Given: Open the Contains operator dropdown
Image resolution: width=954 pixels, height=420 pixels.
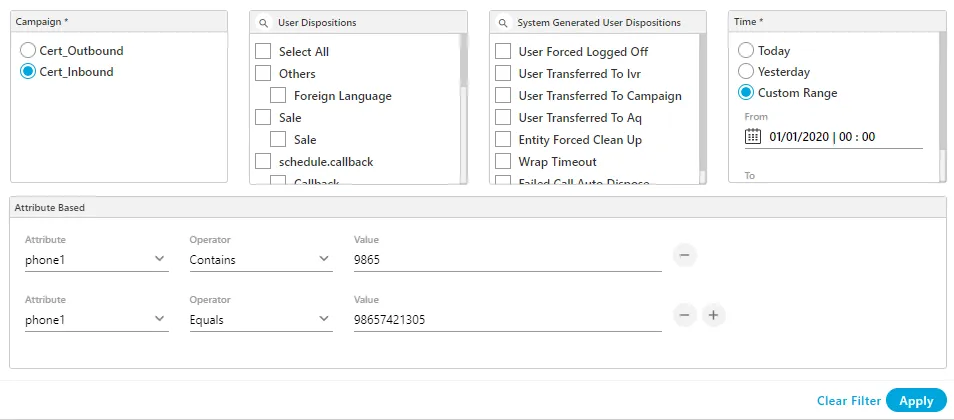Looking at the screenshot, I should [261, 260].
